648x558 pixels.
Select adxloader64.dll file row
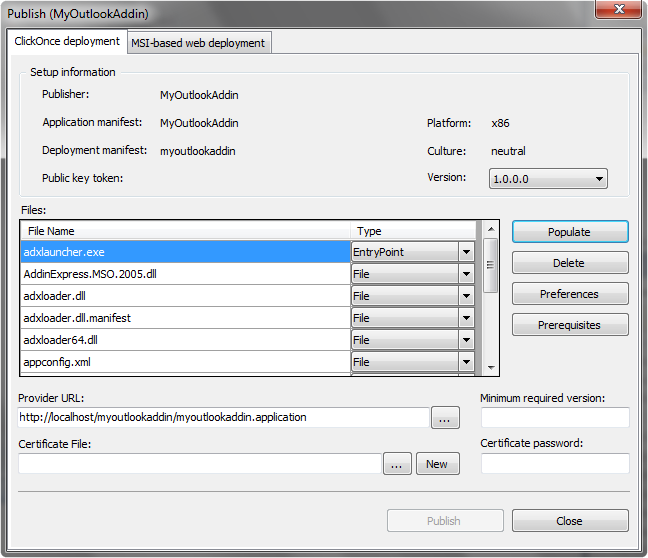point(186,340)
